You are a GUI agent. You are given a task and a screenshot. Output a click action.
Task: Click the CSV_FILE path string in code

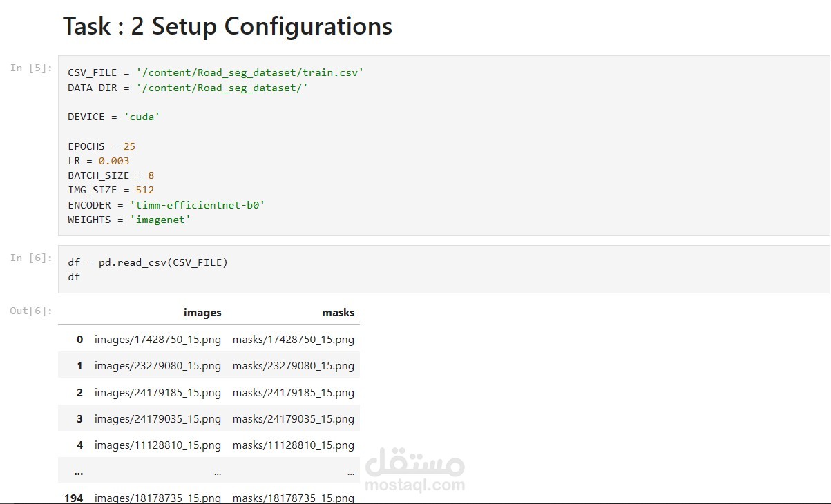(x=249, y=72)
